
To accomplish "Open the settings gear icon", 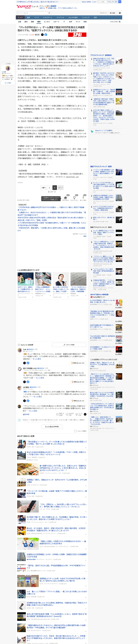I will pyautogui.click(x=120, y=13).
